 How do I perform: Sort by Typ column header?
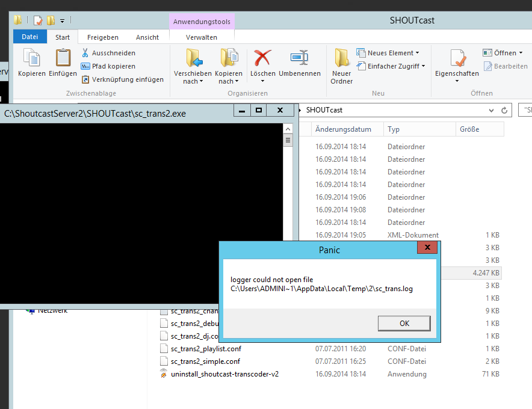(x=419, y=129)
